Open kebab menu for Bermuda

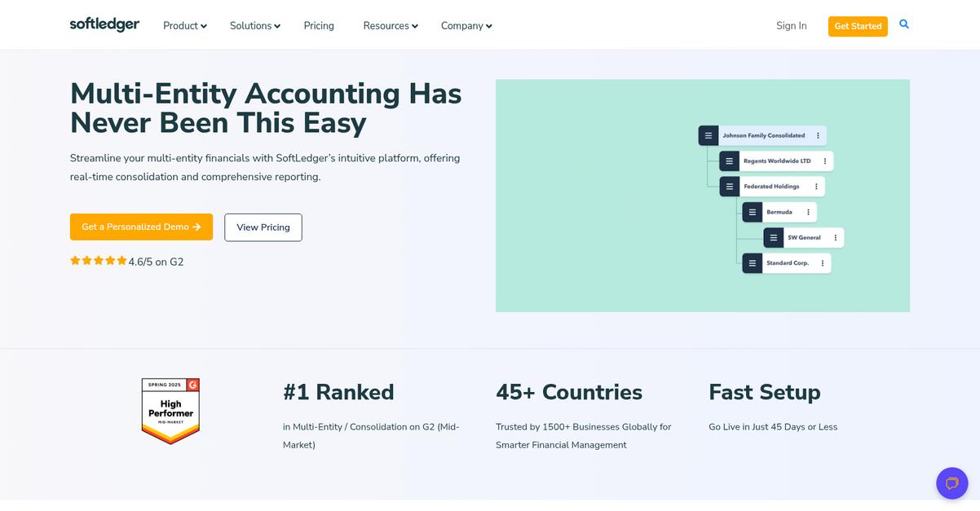tap(808, 212)
